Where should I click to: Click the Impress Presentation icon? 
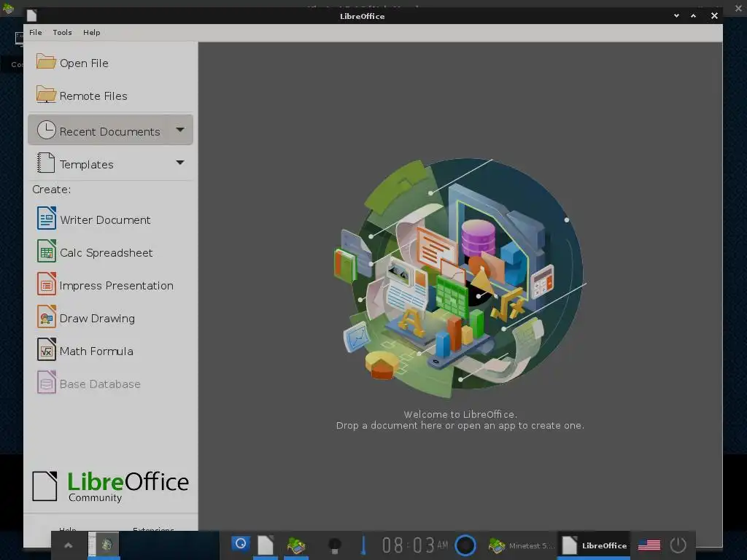pos(47,284)
